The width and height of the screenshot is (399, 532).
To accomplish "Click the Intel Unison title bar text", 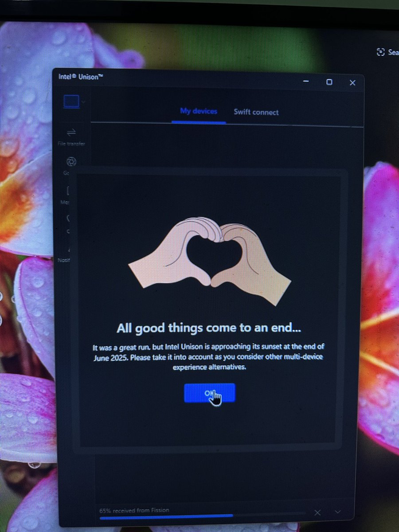I will pos(81,77).
